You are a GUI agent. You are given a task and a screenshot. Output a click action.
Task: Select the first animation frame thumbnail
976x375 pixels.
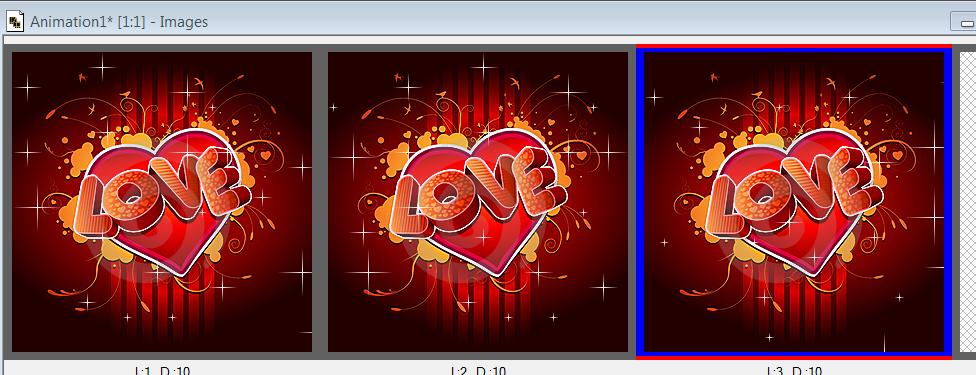162,202
